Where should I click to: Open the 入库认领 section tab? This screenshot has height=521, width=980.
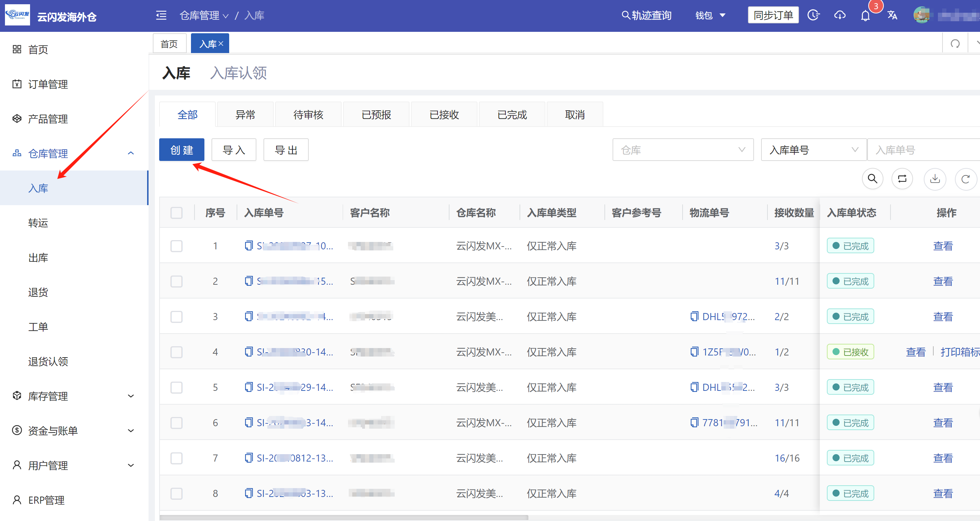(238, 73)
